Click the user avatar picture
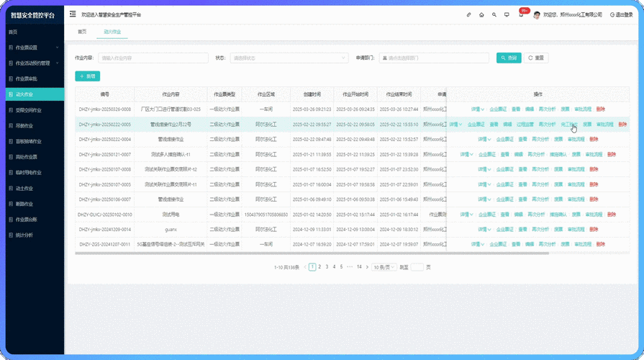Image resolution: width=644 pixels, height=360 pixels. (x=536, y=14)
